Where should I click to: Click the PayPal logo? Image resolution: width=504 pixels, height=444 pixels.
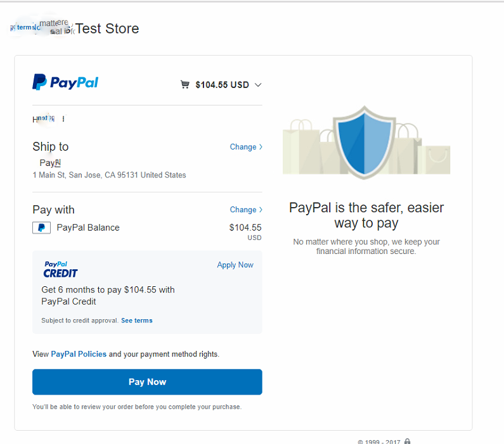click(x=65, y=82)
